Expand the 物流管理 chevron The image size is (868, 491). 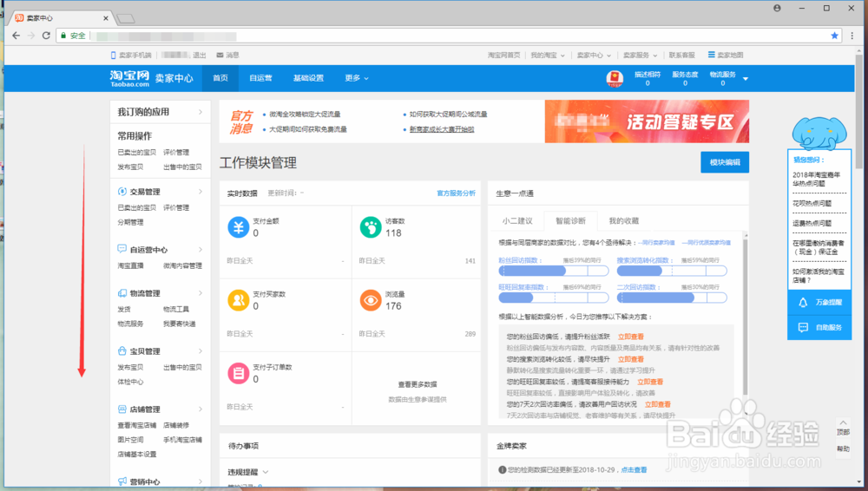coord(201,293)
